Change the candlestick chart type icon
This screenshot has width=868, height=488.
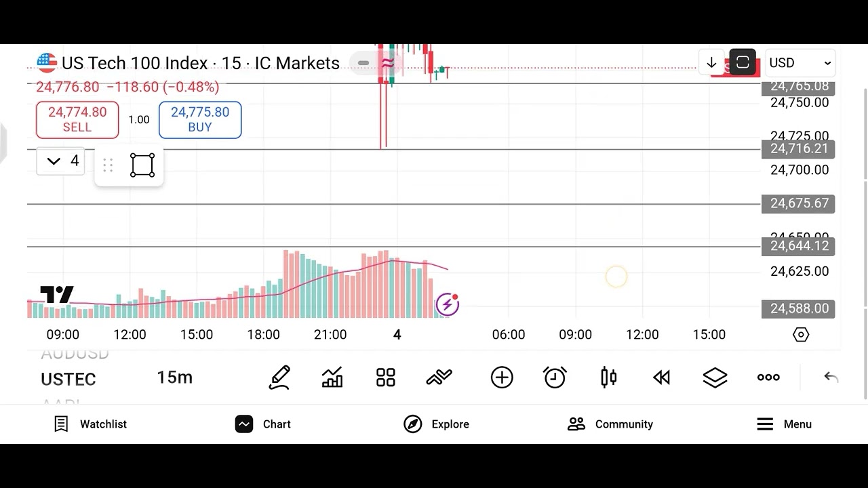pyautogui.click(x=609, y=378)
